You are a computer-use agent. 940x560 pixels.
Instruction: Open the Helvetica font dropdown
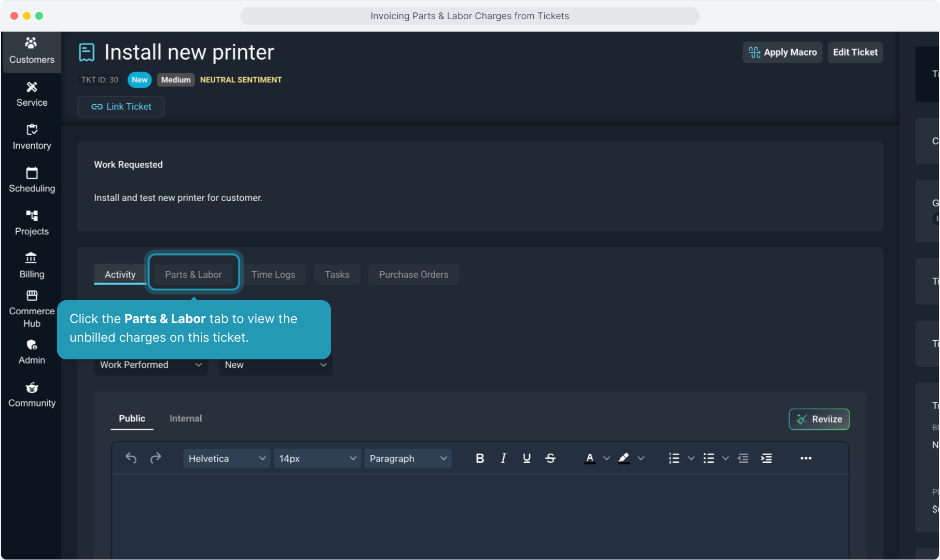click(x=226, y=458)
